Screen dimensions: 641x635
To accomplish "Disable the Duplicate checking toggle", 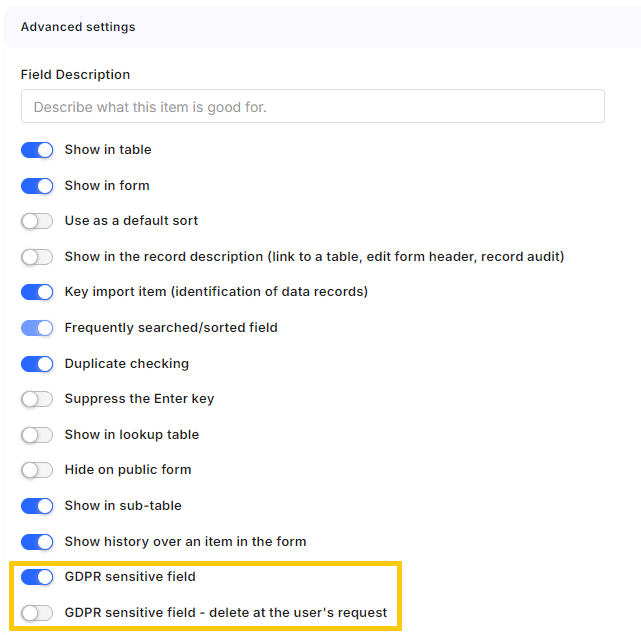I will tap(37, 364).
